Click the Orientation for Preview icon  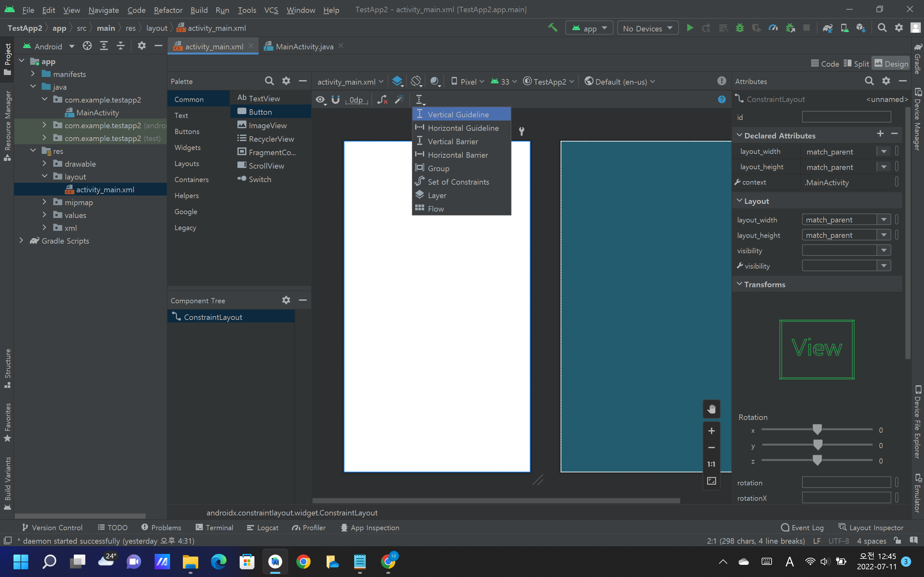point(416,81)
